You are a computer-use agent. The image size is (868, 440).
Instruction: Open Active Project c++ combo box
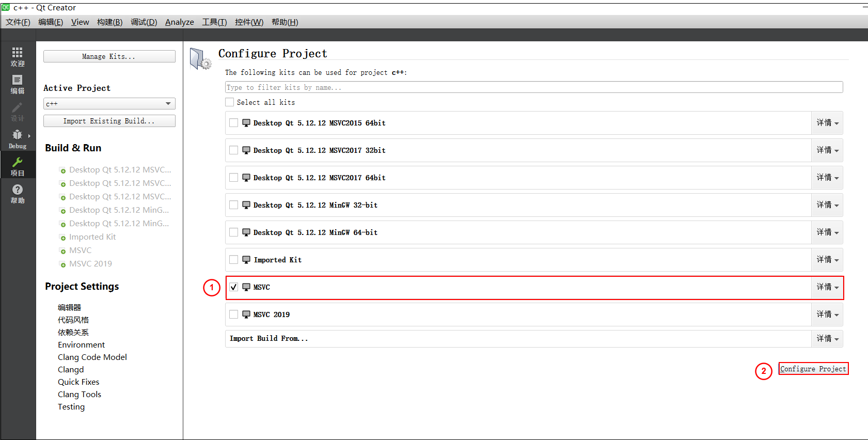point(109,104)
